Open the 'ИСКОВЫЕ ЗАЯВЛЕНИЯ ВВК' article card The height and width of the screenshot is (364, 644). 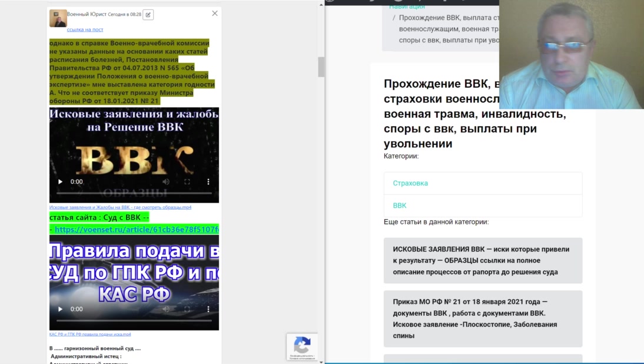point(483,260)
